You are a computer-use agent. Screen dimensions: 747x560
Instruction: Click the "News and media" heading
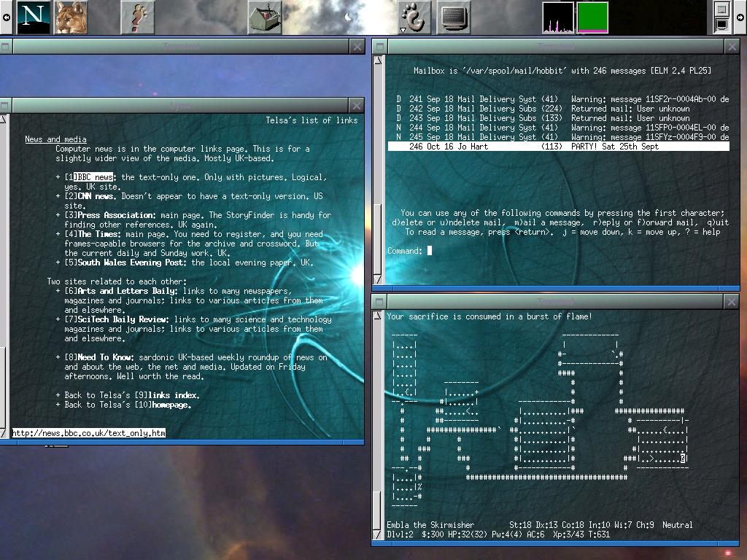pos(55,139)
